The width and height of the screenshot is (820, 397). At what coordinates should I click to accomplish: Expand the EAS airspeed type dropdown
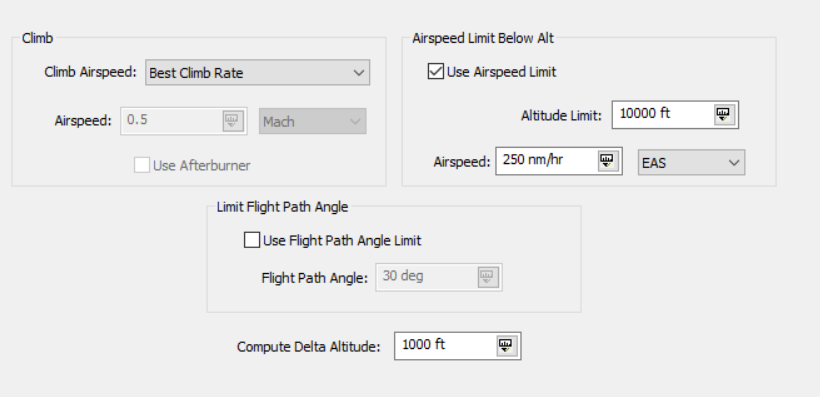pos(691,163)
